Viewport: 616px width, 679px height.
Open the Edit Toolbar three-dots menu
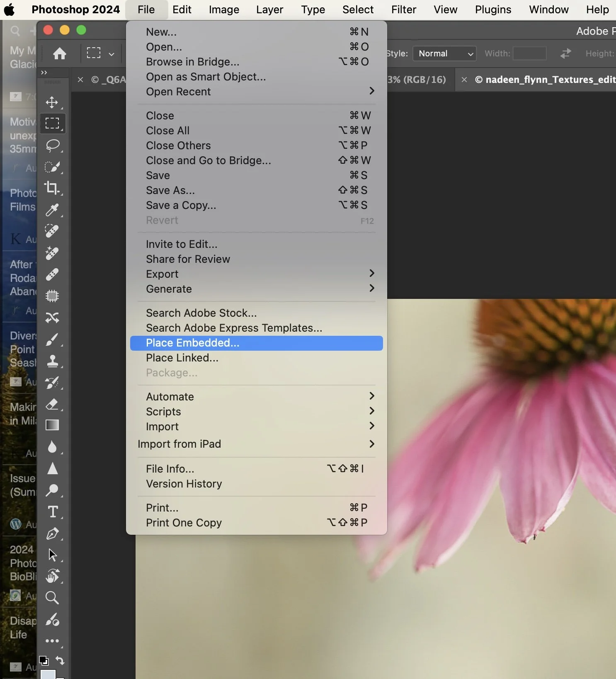click(53, 641)
